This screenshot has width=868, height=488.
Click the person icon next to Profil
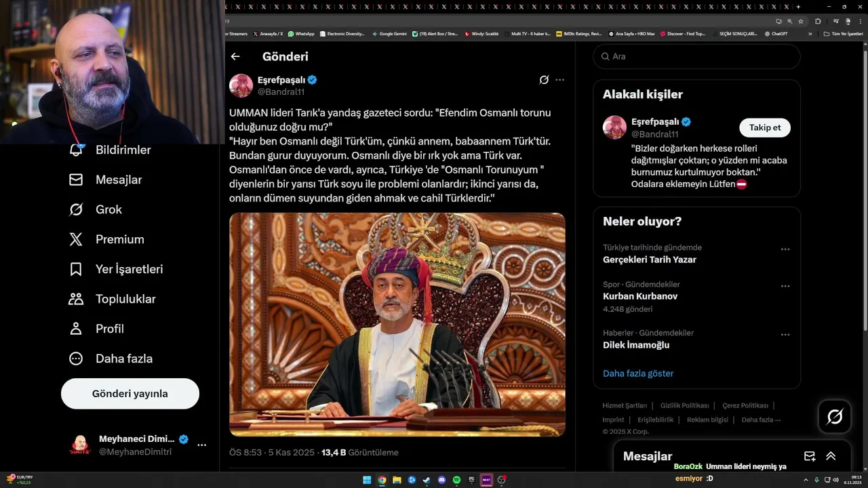pyautogui.click(x=76, y=329)
